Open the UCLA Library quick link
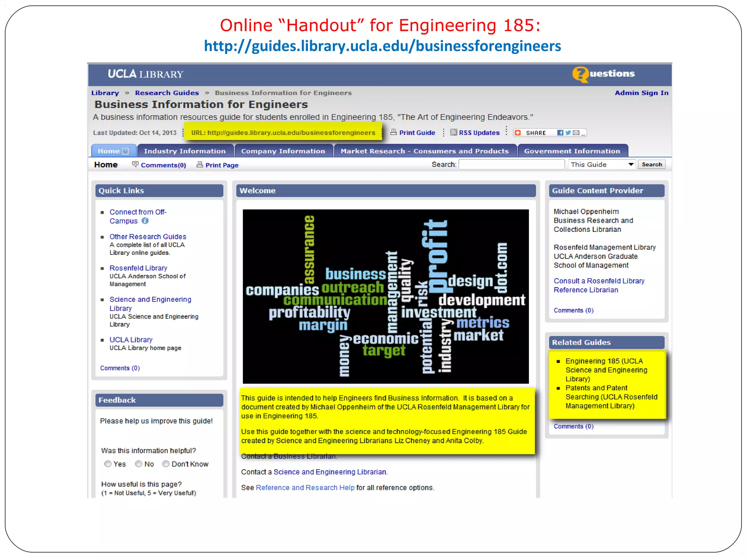Image resolution: width=747 pixels, height=560 pixels. (x=131, y=340)
